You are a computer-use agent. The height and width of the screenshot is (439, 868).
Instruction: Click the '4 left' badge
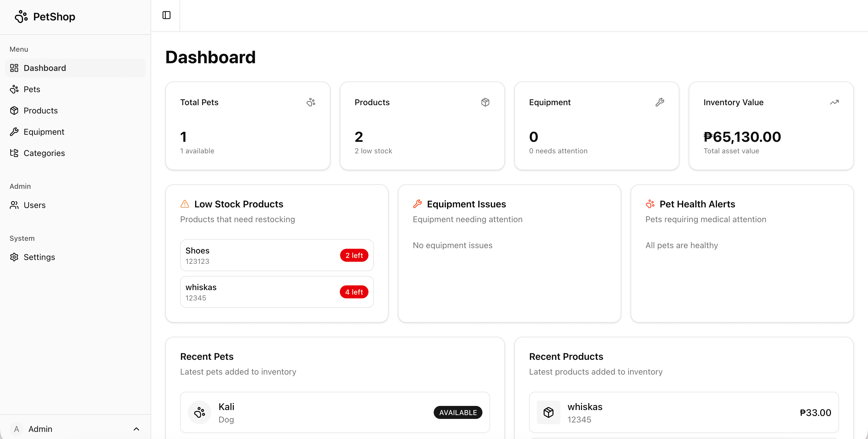354,292
